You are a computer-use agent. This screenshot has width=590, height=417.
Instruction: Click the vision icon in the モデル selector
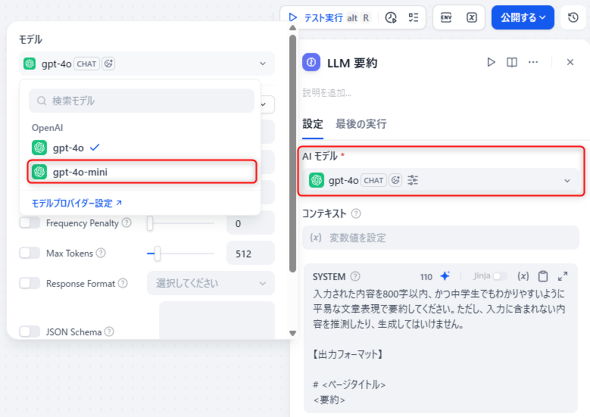(108, 64)
